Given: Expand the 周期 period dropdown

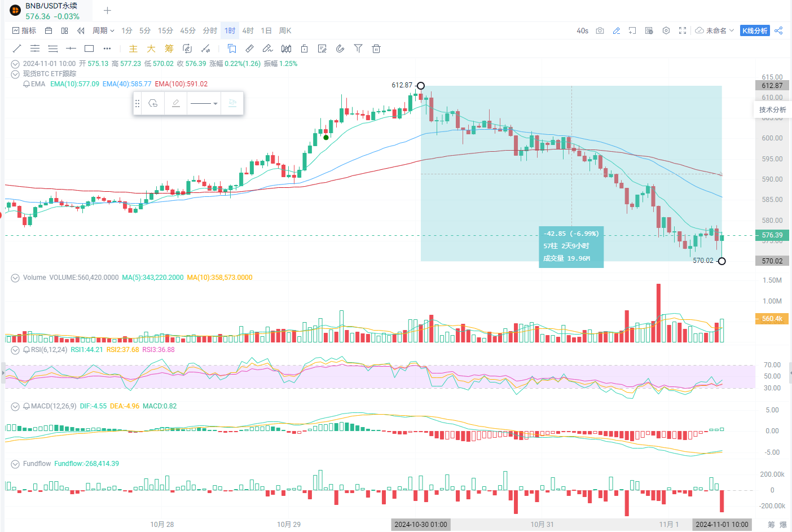Looking at the screenshot, I should pos(103,30).
